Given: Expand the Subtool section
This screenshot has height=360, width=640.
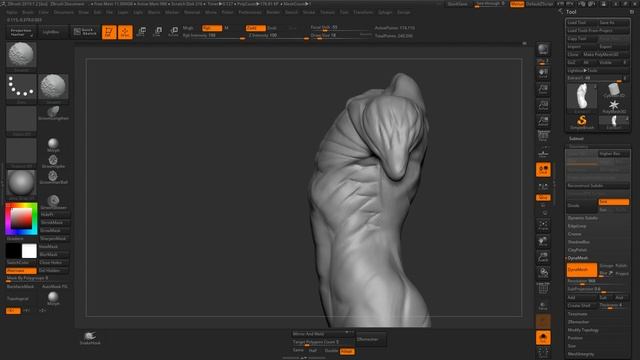Looking at the screenshot, I should tap(576, 139).
